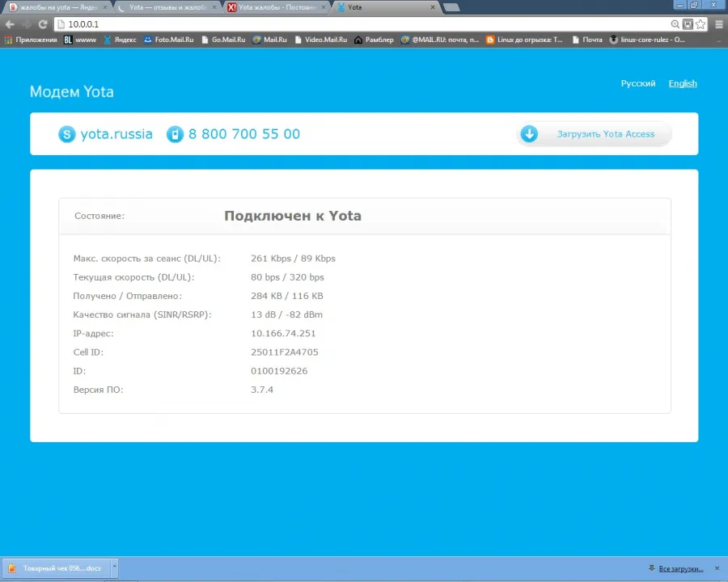728x582 pixels.
Task: Click the Состояние: label
Action: [x=99, y=216]
